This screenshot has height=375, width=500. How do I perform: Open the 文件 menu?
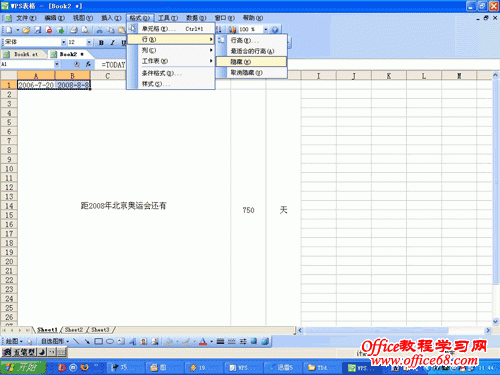point(26,18)
